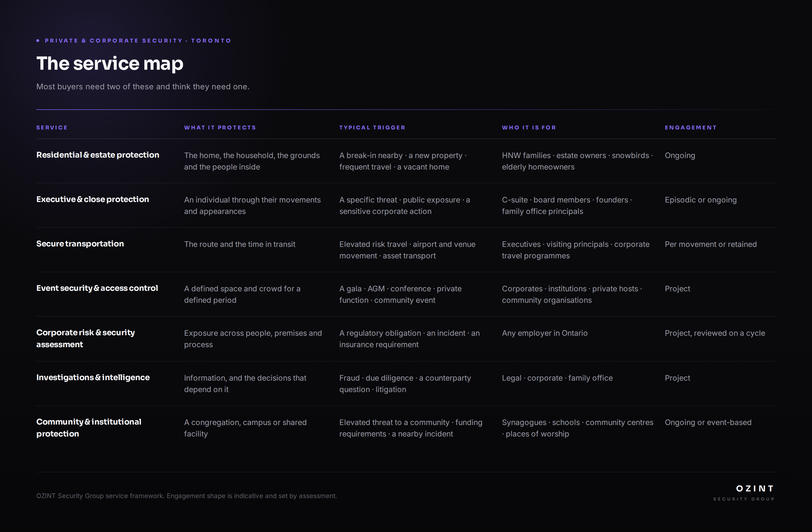This screenshot has height=532, width=812.
Task: Click the 'A gala · AGM · conference' cell
Action: [400, 294]
